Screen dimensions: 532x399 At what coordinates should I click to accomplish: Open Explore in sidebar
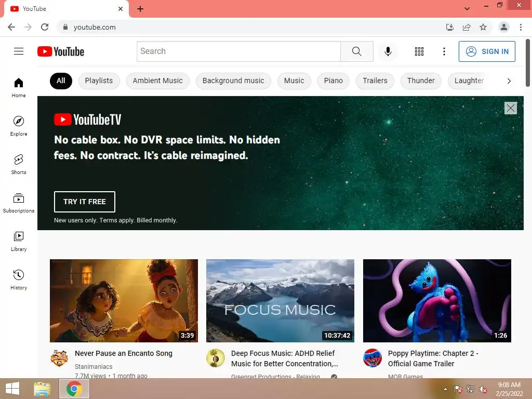(19, 126)
